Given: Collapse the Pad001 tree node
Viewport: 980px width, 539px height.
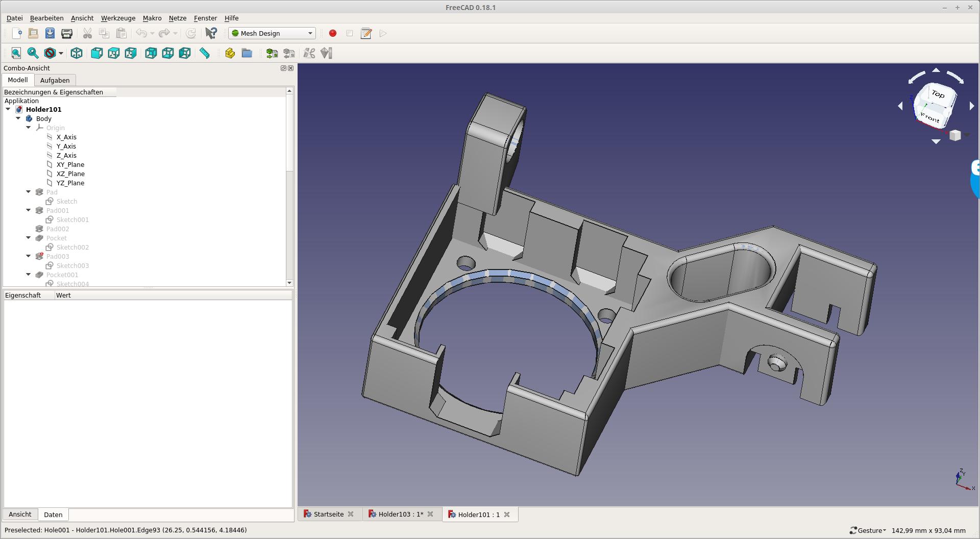Looking at the screenshot, I should coord(29,210).
